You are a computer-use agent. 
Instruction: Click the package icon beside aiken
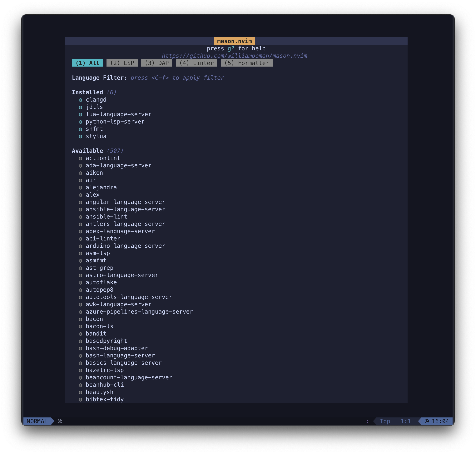pos(81,173)
